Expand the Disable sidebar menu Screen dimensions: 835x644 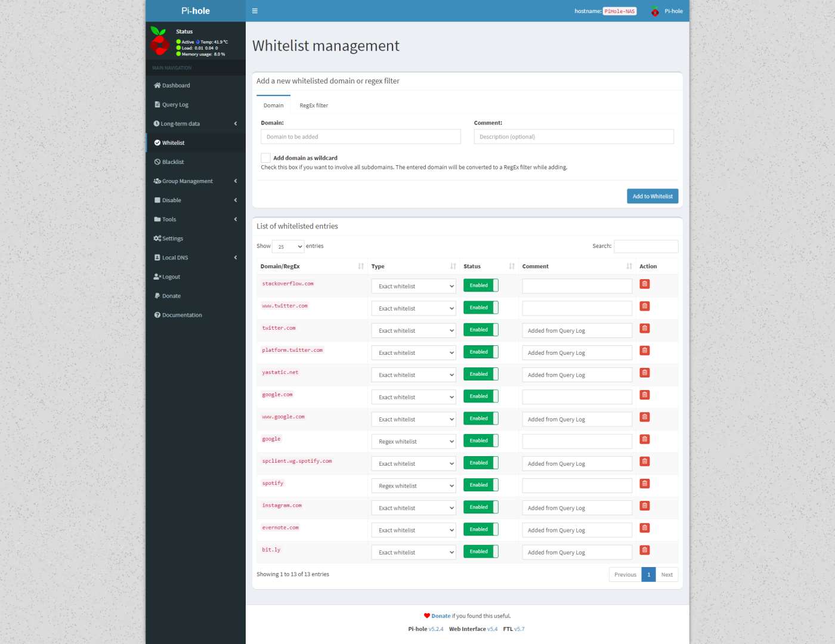click(196, 200)
